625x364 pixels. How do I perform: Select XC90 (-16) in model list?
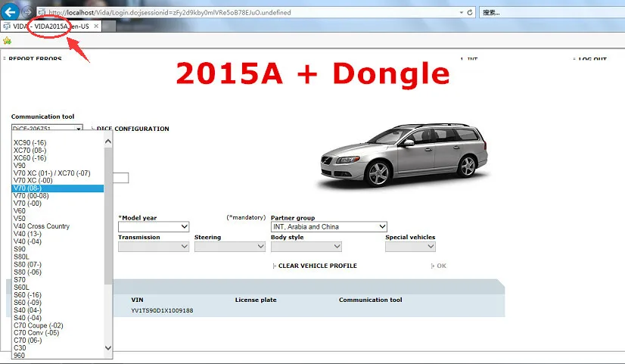click(x=58, y=142)
